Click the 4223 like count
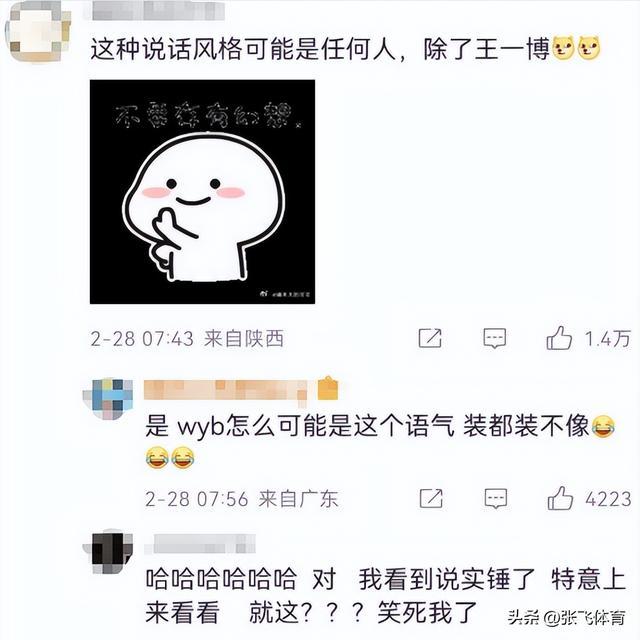This screenshot has height=640, width=640. tap(608, 499)
